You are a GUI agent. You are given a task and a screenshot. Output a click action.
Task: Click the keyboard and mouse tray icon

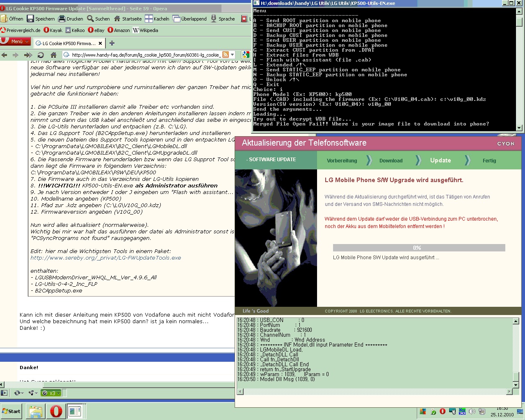click(452, 411)
